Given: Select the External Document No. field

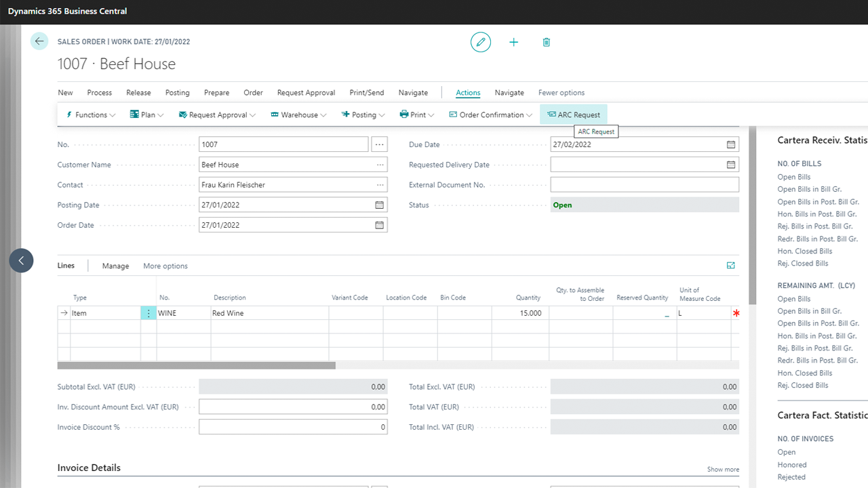Looking at the screenshot, I should (644, 184).
